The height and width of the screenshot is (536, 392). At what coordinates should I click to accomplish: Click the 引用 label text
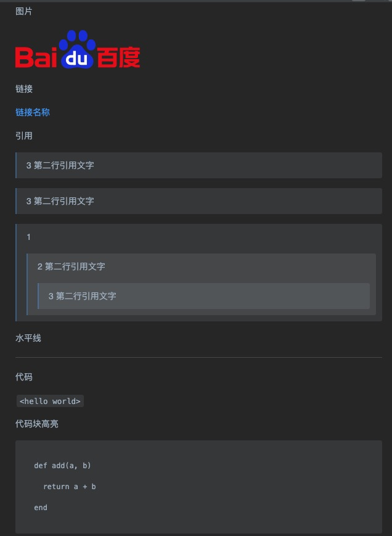coord(24,136)
